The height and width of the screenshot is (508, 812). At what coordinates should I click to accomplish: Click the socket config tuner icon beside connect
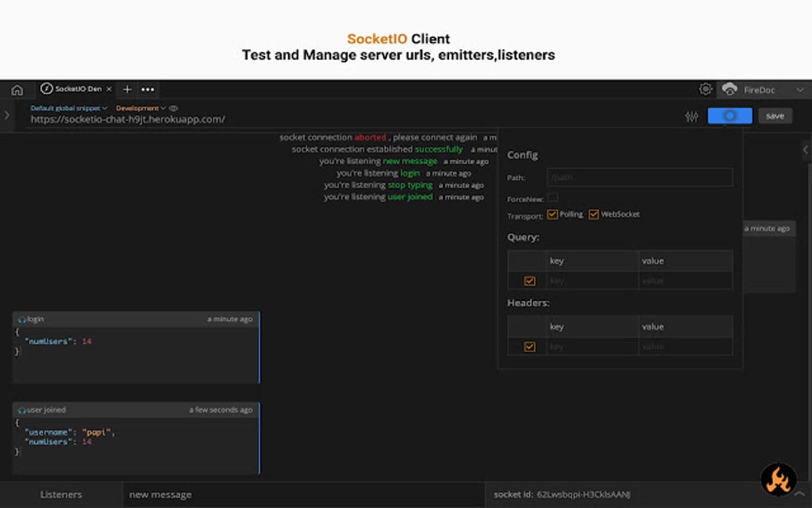pyautogui.click(x=691, y=115)
